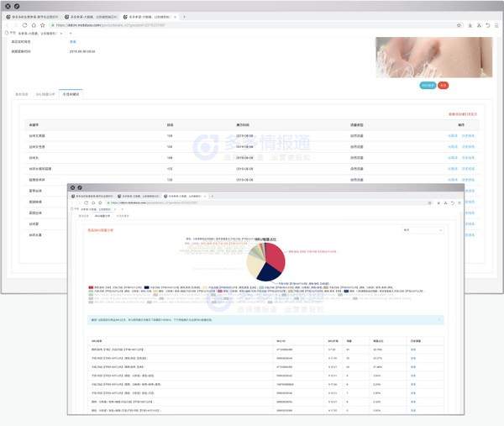Expand the rear browser's menu at far right
This screenshot has width=504, height=426.
(x=497, y=25)
